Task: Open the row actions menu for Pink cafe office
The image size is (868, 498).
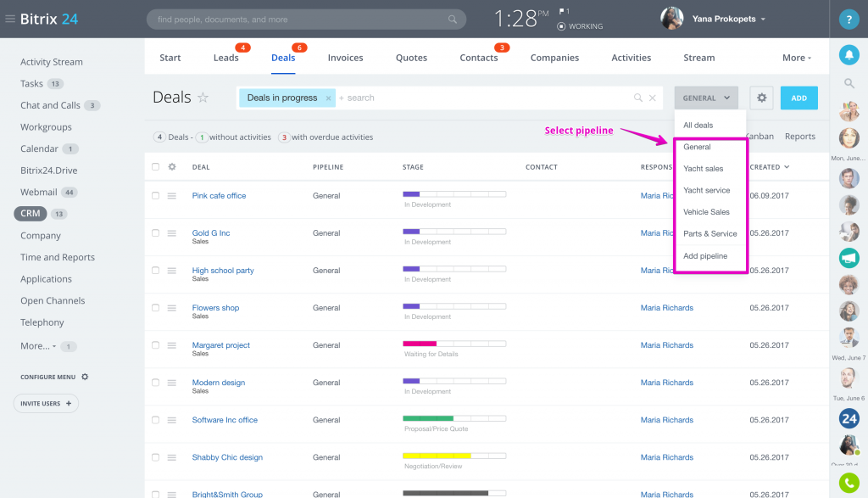Action: point(172,195)
